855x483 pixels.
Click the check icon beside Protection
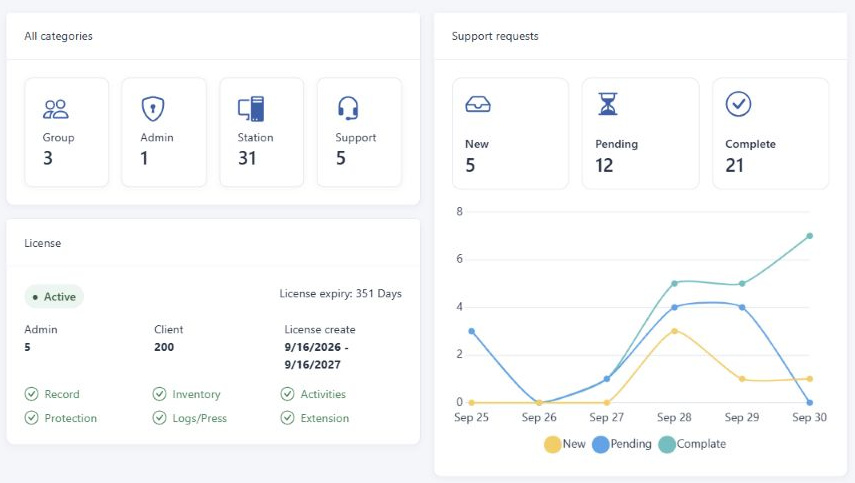pos(32,418)
